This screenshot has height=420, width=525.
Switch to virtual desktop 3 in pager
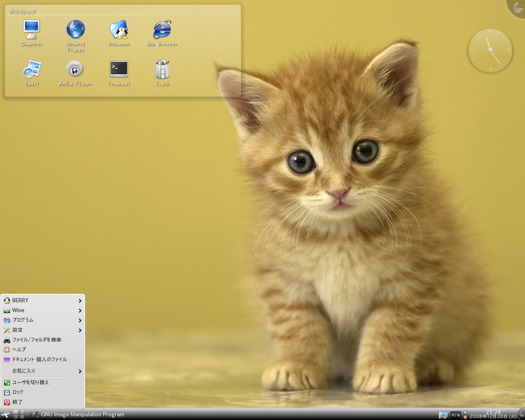[16, 417]
